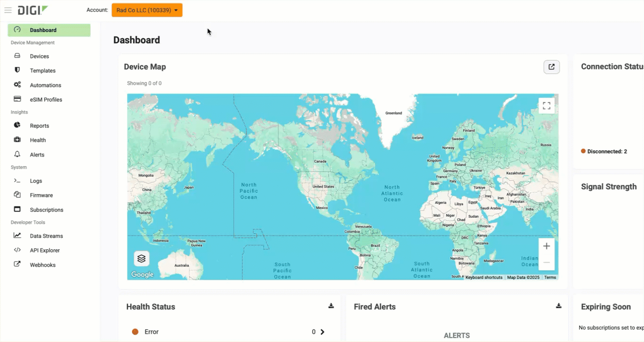The height and width of the screenshot is (342, 644).
Task: Open the hamburger navigation menu
Action: pos(8,10)
